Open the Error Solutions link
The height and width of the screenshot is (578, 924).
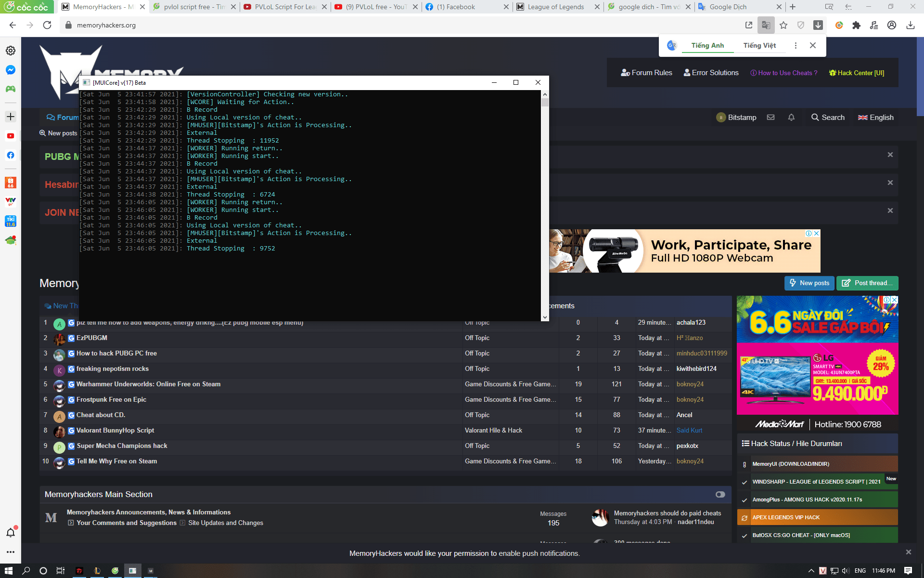coord(711,73)
